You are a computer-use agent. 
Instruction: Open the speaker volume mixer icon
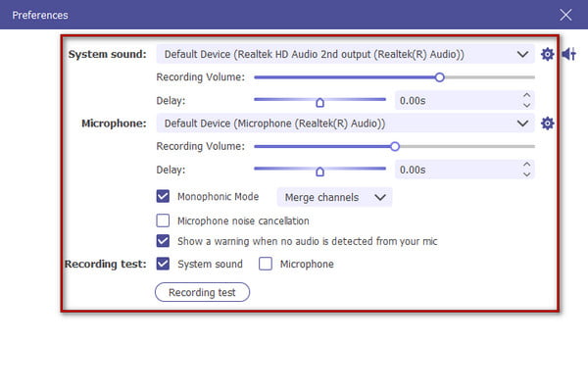point(568,55)
